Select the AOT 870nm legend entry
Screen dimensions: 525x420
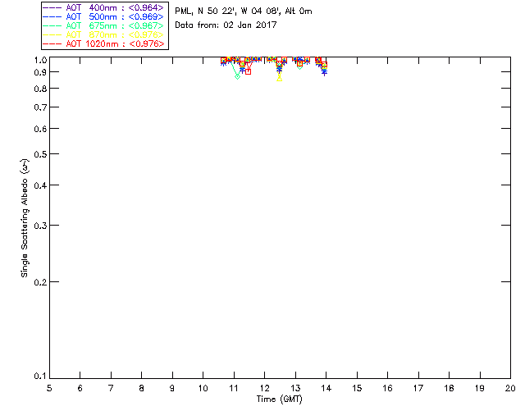[x=103, y=34]
